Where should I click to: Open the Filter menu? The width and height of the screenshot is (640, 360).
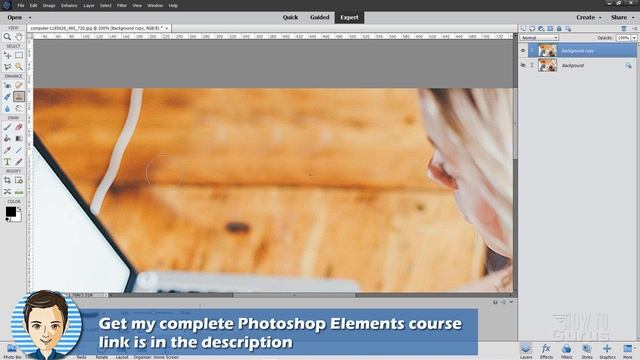click(x=122, y=6)
